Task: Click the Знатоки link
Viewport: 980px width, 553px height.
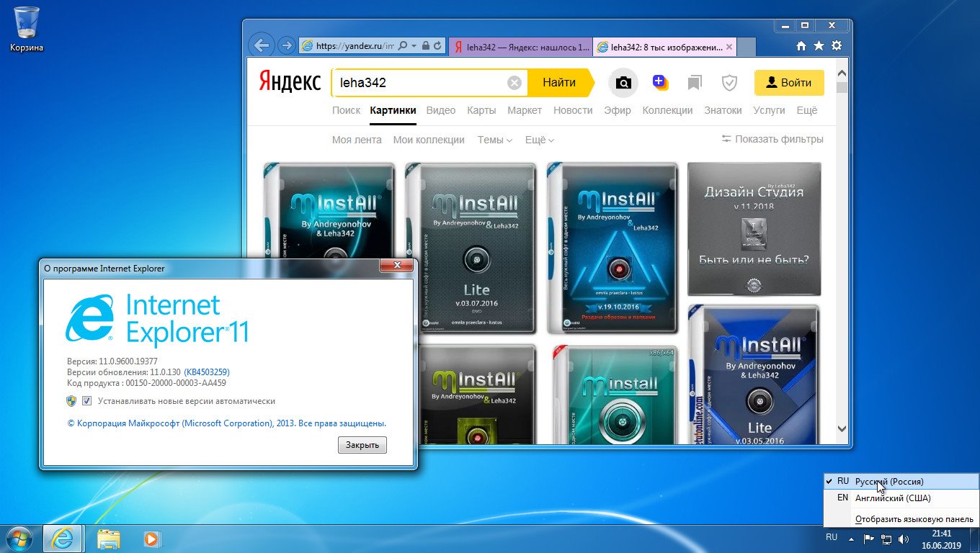Action: click(x=723, y=110)
